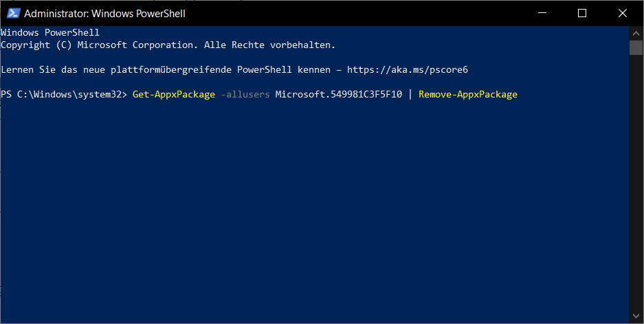Click the -allusers parameter text
The width and height of the screenshot is (644, 324).
[245, 95]
